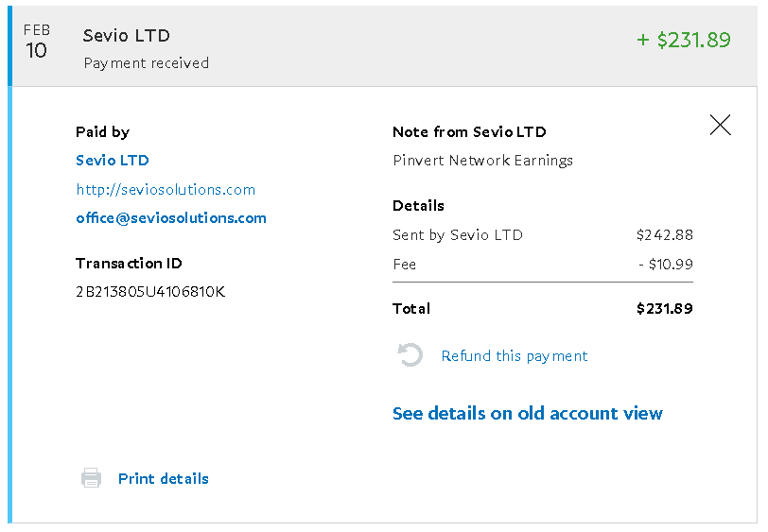Click the Refund this payment link
The height and width of the screenshot is (532, 768).
515,356
